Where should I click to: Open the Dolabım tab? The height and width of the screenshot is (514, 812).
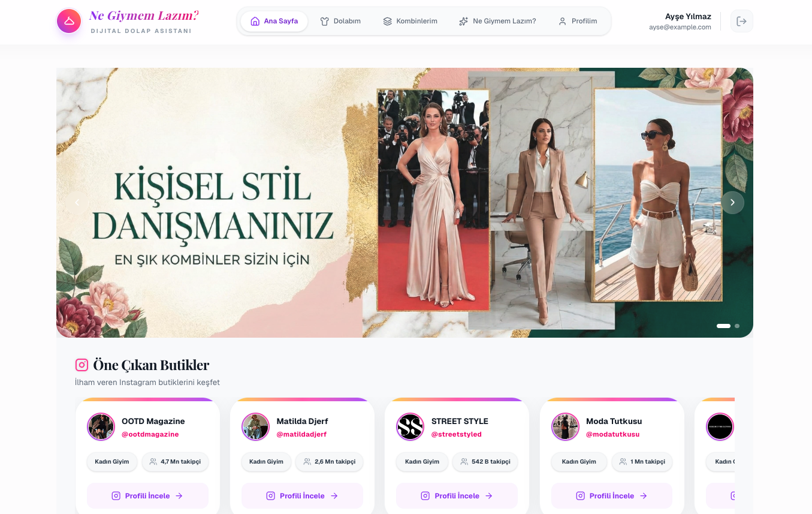(340, 21)
